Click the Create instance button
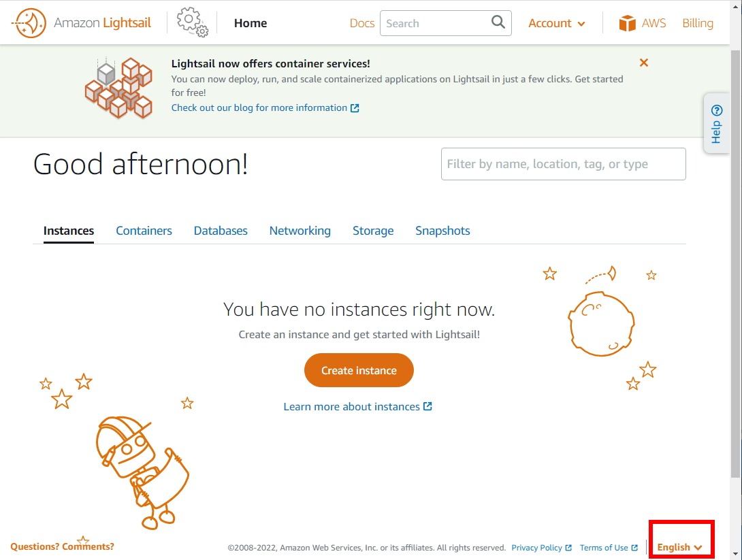The height and width of the screenshot is (560, 742). (359, 370)
